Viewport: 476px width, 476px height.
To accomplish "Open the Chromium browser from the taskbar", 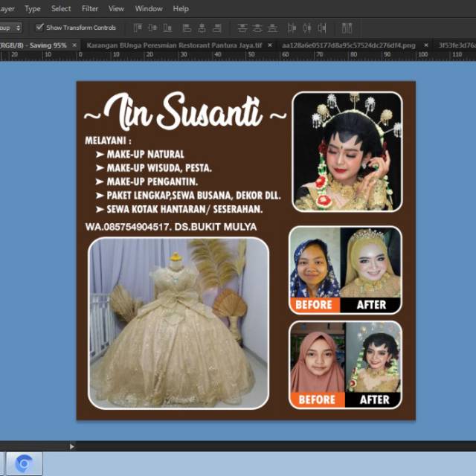I will (24, 463).
